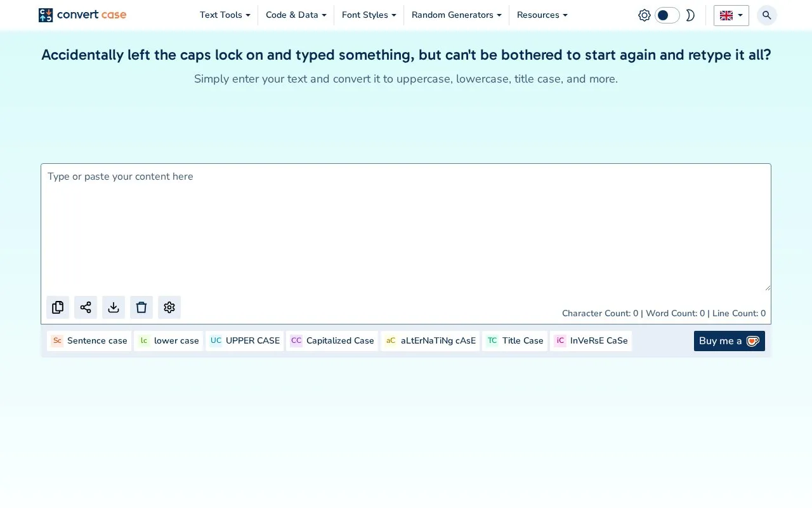Viewport: 812px width, 508px height.
Task: Apply Title Case conversion
Action: [514, 341]
